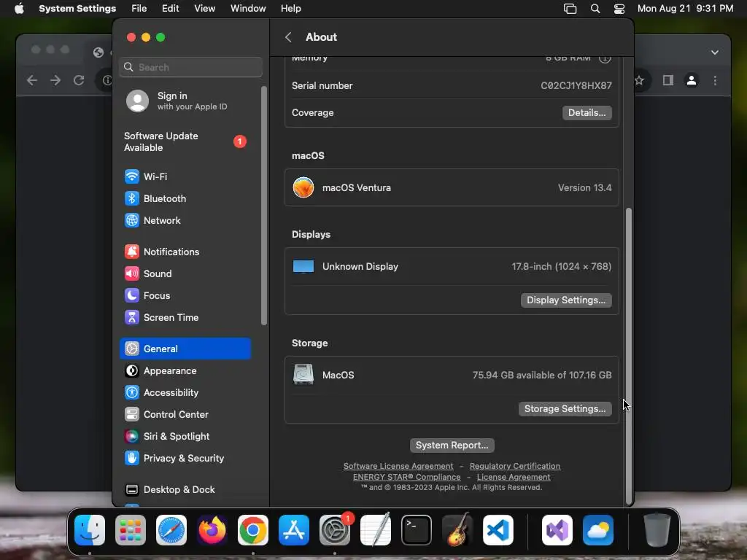Click the Stage Manager menu bar icon
Screen dimensions: 747x560
click(x=570, y=9)
